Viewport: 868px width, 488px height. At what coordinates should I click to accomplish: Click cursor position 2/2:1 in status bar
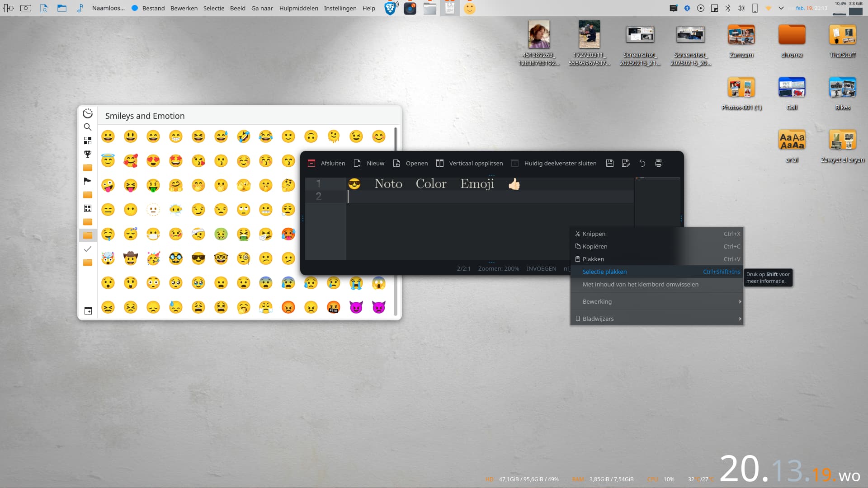(463, 268)
